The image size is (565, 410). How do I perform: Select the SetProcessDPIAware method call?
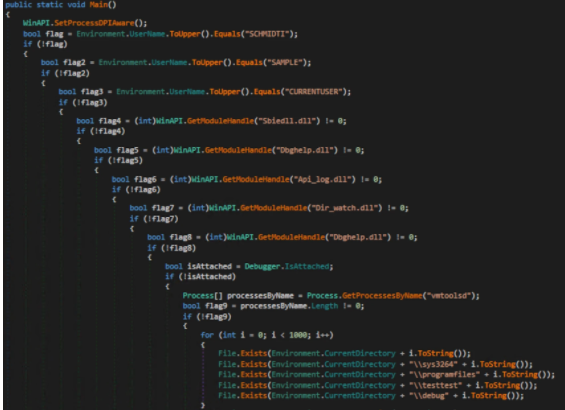(x=94, y=23)
